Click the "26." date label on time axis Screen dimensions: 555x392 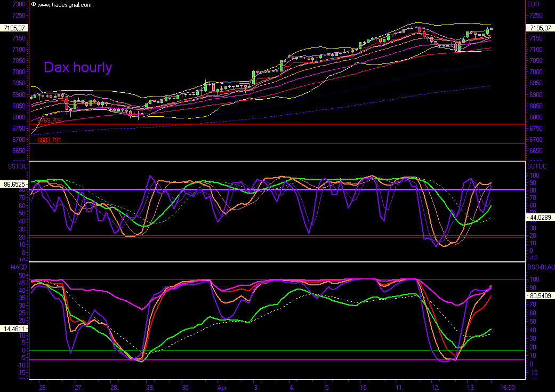pos(43,388)
